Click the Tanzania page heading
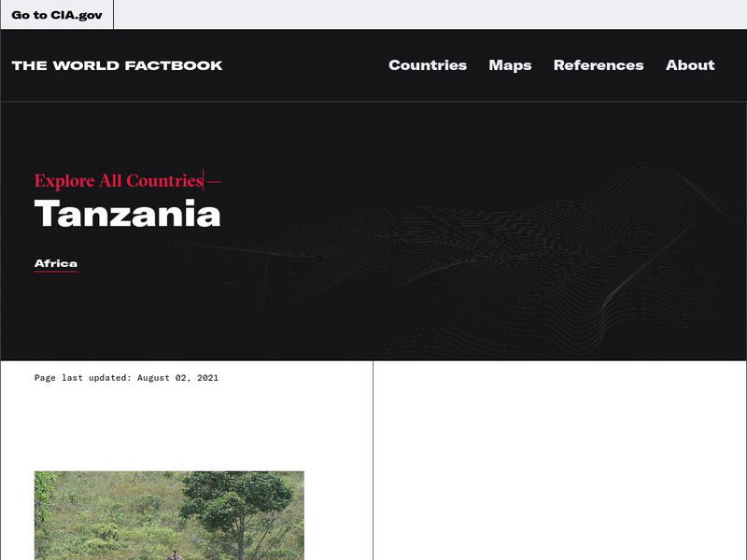 pyautogui.click(x=128, y=214)
